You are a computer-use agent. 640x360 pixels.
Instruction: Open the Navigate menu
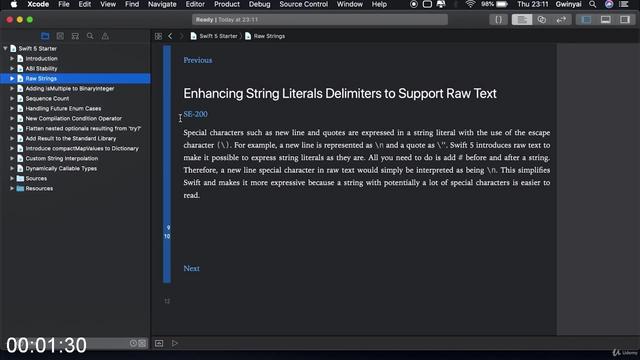tap(162, 4)
